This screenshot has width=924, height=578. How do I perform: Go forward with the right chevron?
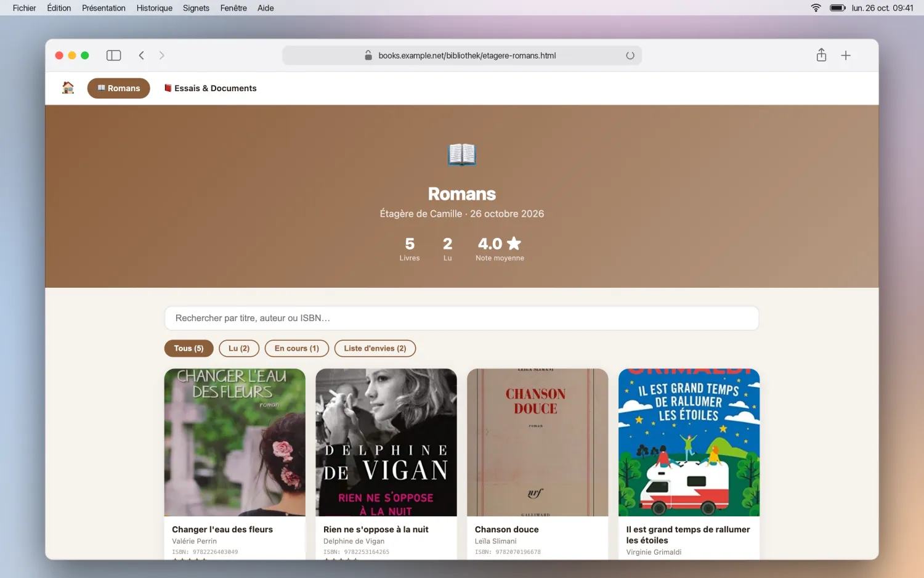pyautogui.click(x=162, y=55)
